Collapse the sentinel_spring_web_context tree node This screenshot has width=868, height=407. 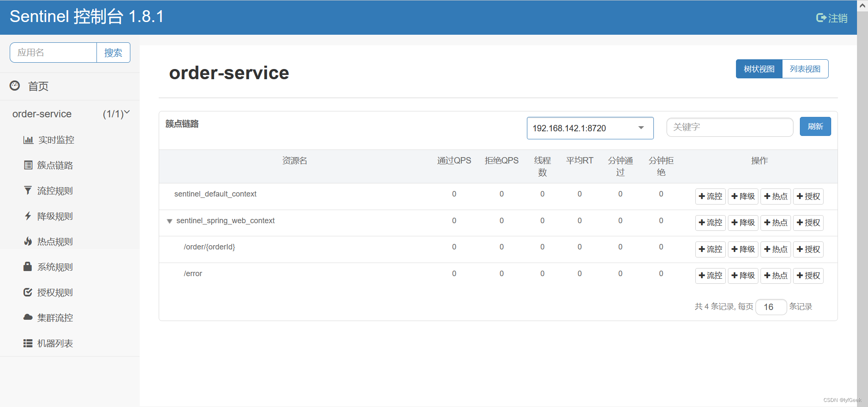tap(169, 221)
